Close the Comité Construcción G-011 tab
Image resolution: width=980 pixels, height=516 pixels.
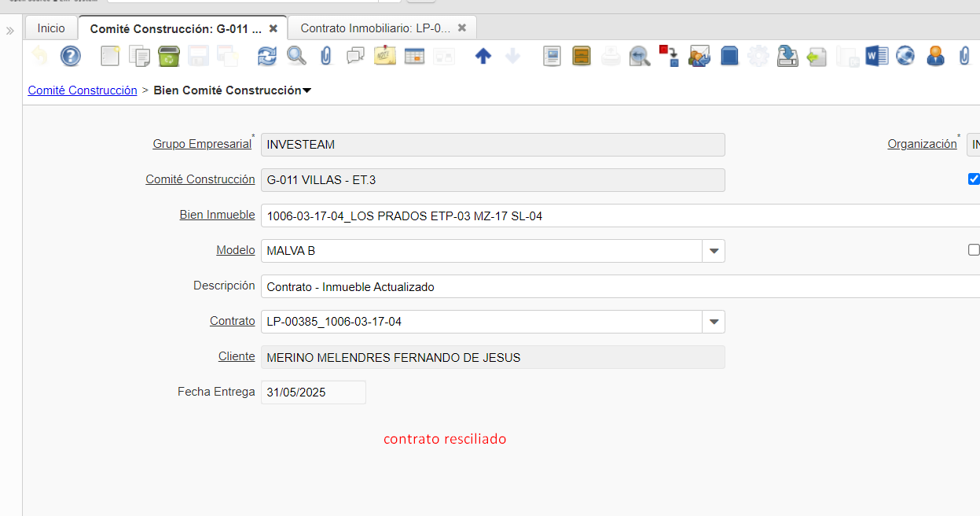tap(273, 28)
